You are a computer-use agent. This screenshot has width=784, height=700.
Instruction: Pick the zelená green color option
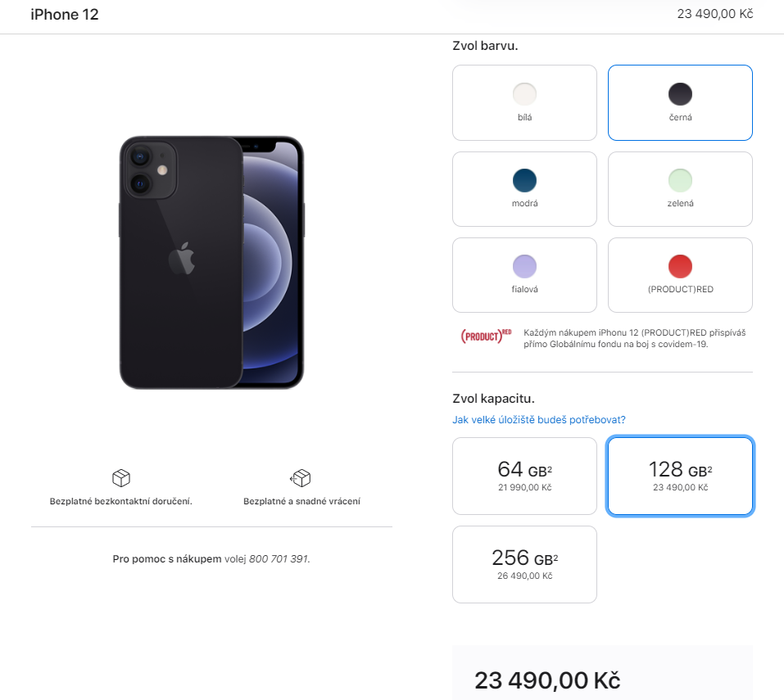click(x=680, y=189)
